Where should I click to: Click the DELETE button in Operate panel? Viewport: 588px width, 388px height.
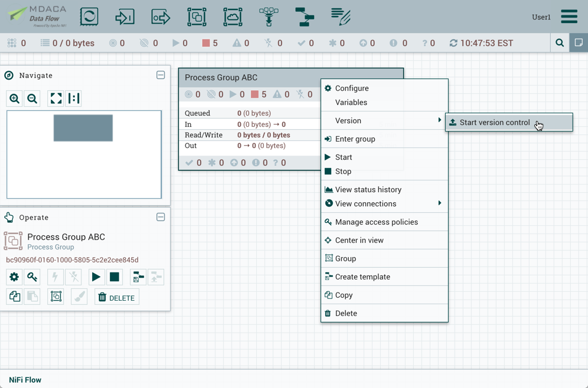pos(116,298)
